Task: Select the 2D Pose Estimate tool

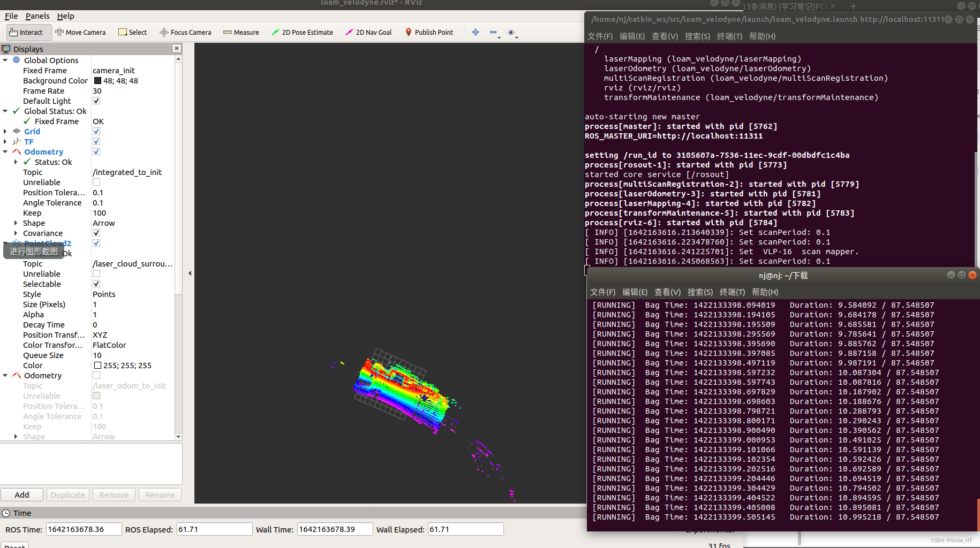Action: click(x=302, y=32)
